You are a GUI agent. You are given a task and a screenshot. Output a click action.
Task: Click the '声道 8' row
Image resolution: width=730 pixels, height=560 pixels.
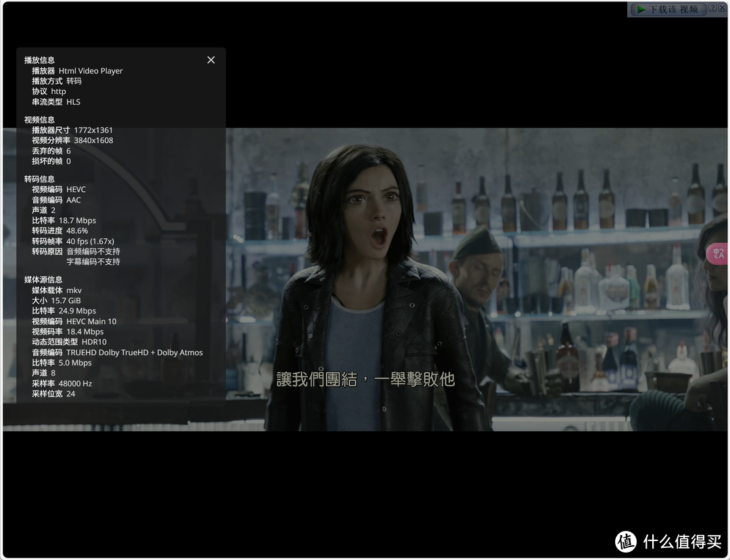click(x=44, y=373)
